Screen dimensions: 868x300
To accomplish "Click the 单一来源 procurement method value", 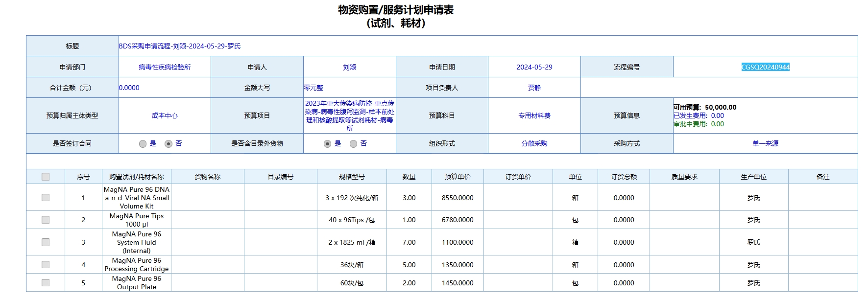I will 765,143.
